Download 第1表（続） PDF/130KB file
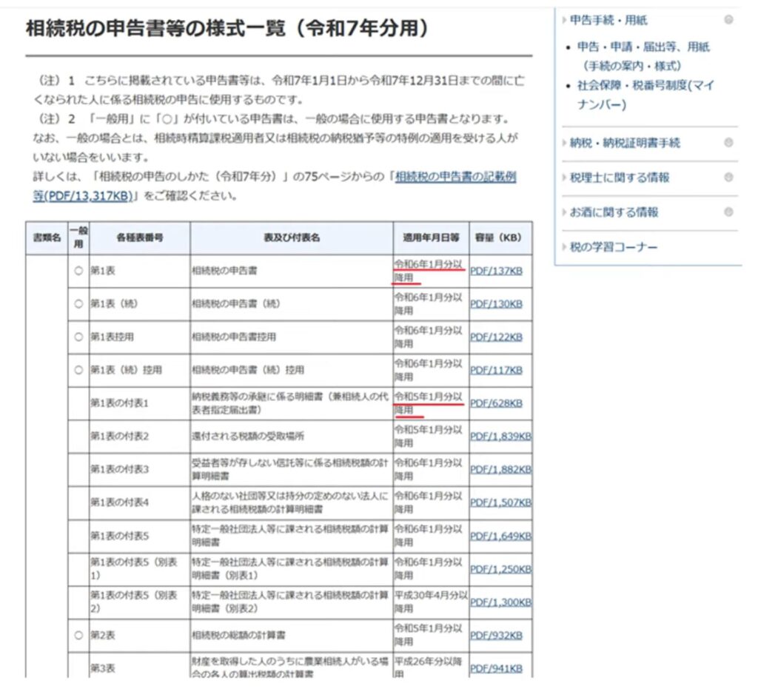Image resolution: width=758 pixels, height=700 pixels. click(x=496, y=304)
